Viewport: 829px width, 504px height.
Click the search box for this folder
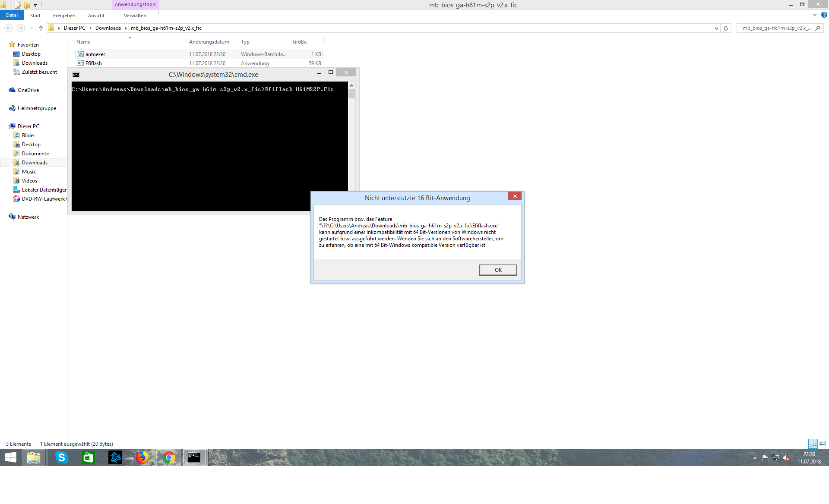pyautogui.click(x=776, y=28)
